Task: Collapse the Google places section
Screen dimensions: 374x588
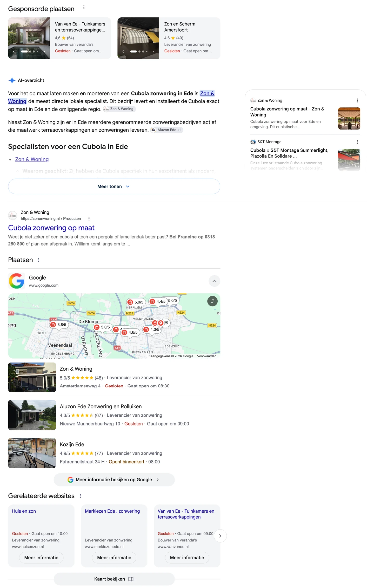Action: click(215, 281)
